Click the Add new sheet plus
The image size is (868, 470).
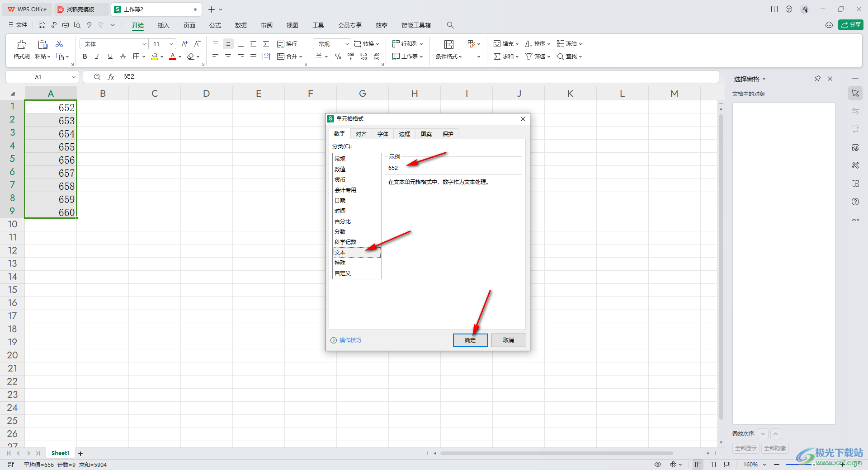(80, 453)
